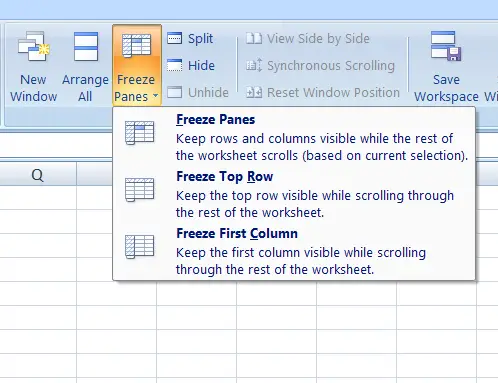
Task: Click the Split window icon
Action: [174, 38]
